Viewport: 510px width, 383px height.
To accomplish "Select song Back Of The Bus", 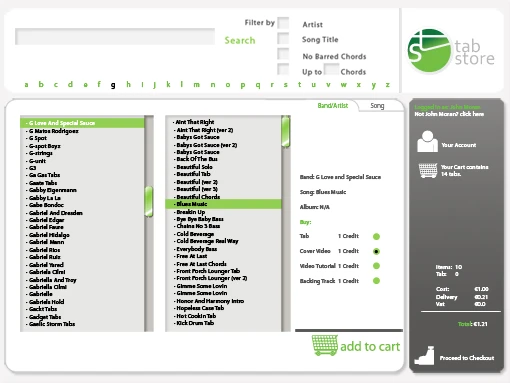I will pos(197,159).
